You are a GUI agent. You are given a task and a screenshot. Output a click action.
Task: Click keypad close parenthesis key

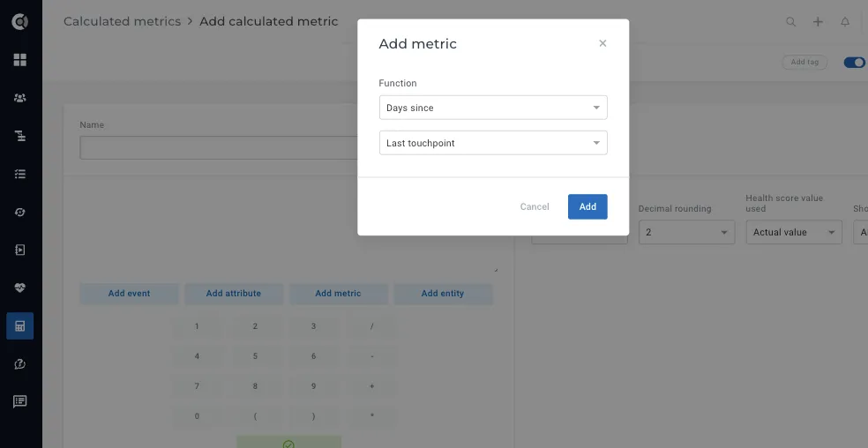(x=313, y=416)
